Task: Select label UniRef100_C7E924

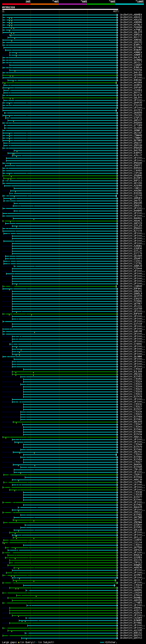Action: [131, 382]
